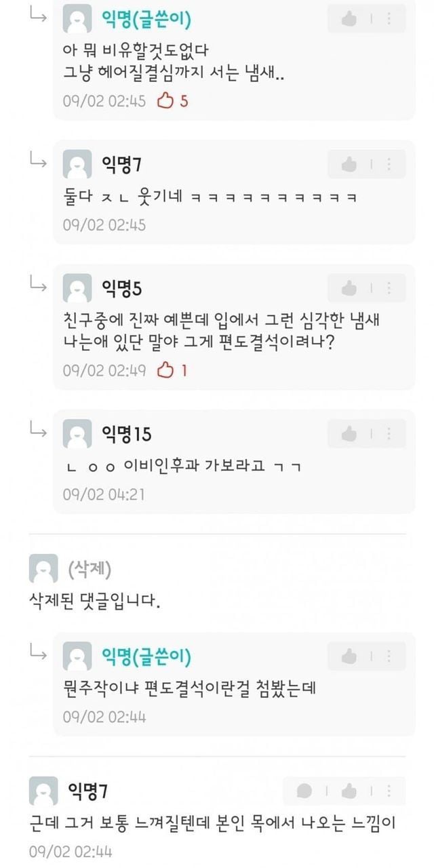
Task: Tap 익명15's profile avatar
Action: (x=77, y=433)
